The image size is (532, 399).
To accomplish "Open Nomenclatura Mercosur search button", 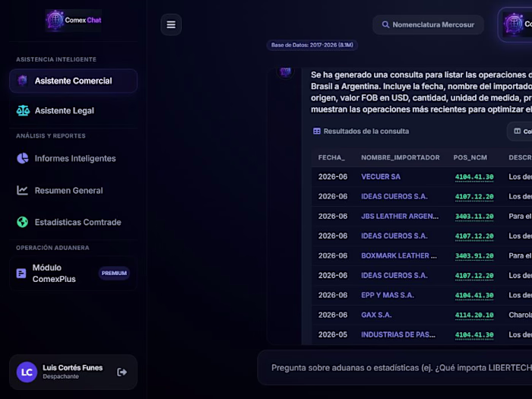I will (428, 25).
